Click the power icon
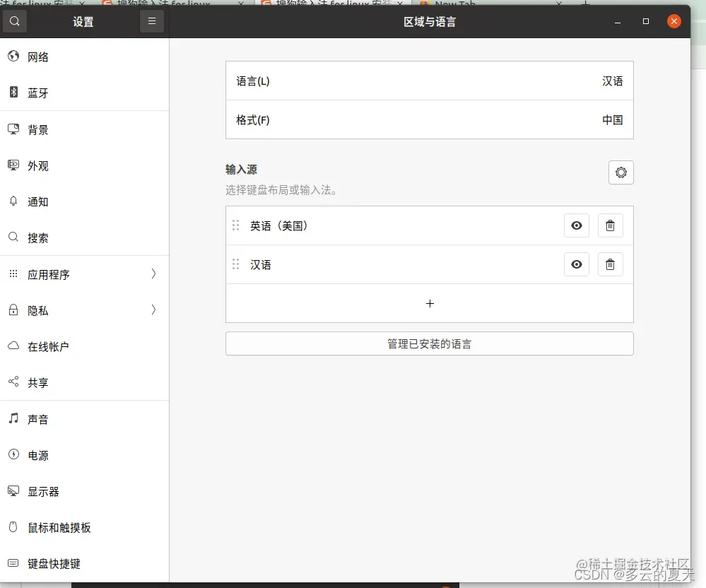Screen dimensions: 706x588 pos(13,454)
